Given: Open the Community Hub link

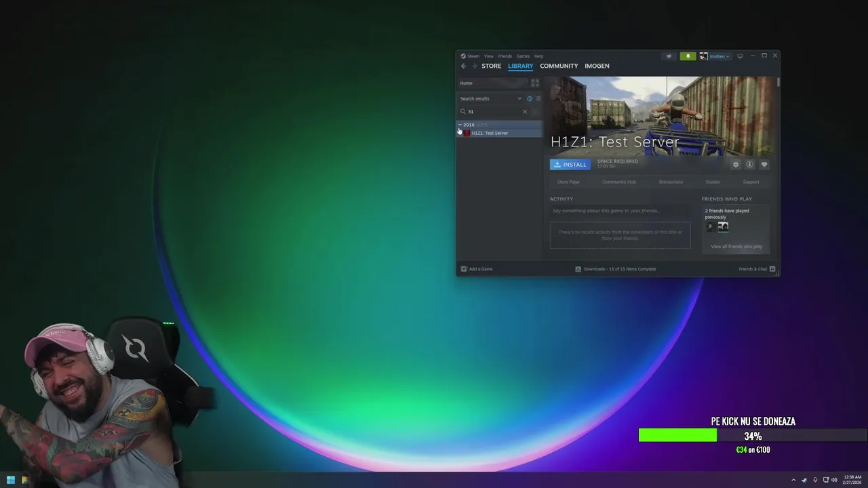Looking at the screenshot, I should click(619, 182).
